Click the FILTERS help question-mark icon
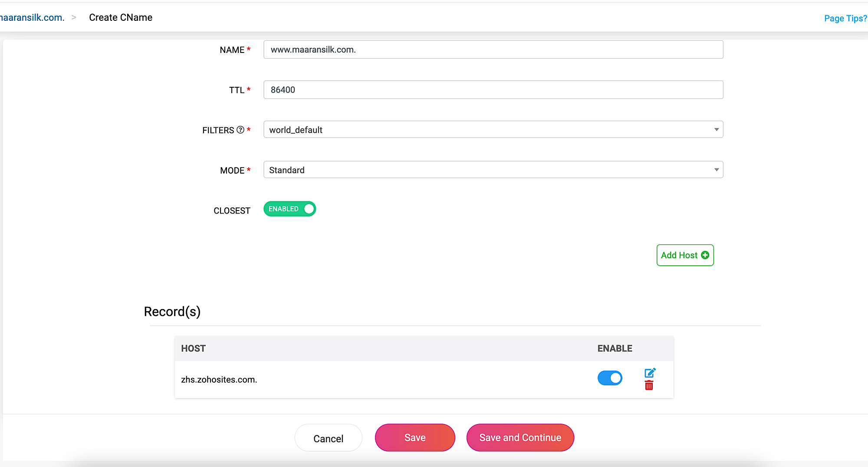The image size is (868, 467). [240, 130]
